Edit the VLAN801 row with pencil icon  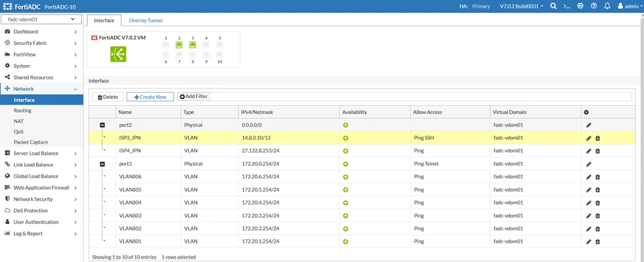(589, 241)
